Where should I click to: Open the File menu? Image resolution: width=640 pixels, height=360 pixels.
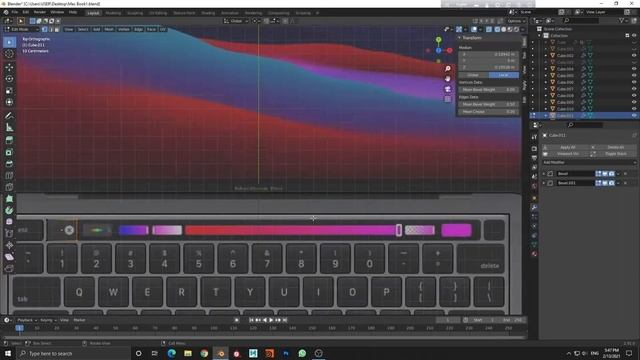click(x=15, y=12)
